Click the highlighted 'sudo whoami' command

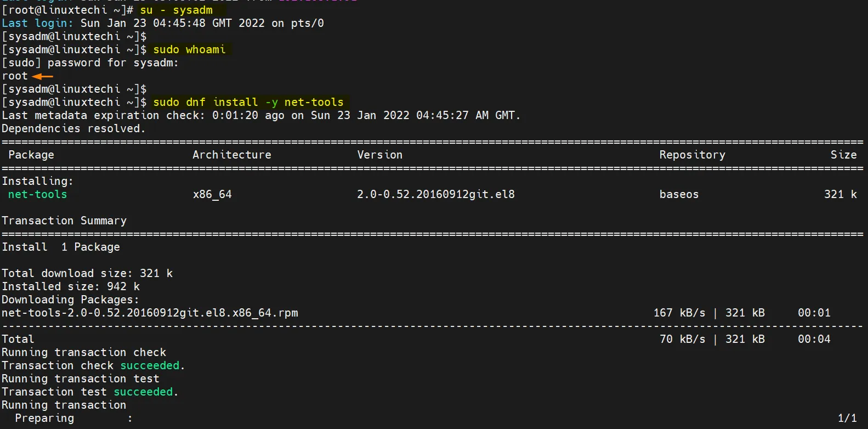point(189,49)
